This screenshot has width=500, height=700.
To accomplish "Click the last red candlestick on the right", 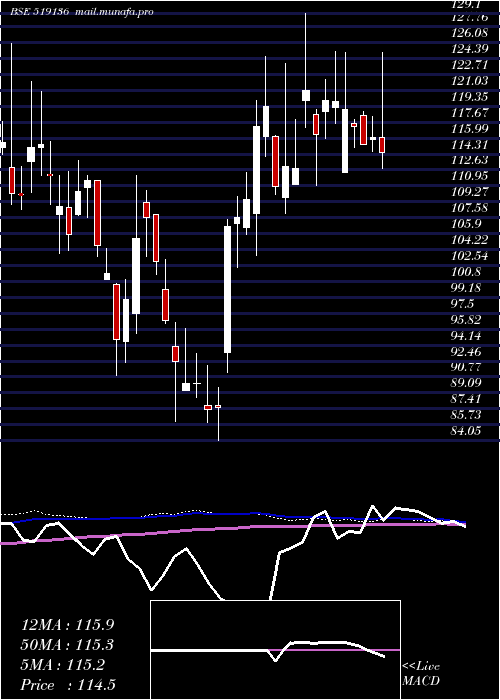I will tap(382, 146).
